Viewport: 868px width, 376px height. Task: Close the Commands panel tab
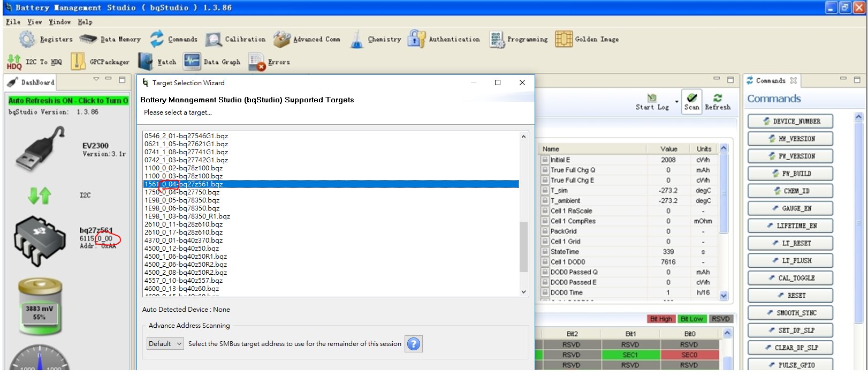click(x=793, y=80)
